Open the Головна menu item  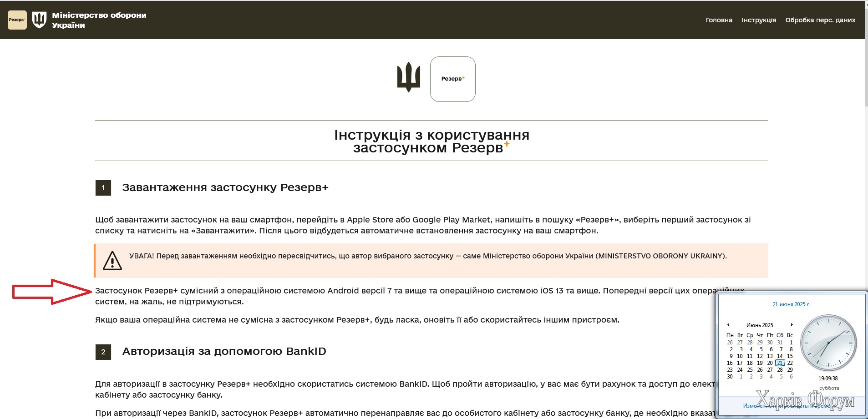[719, 20]
